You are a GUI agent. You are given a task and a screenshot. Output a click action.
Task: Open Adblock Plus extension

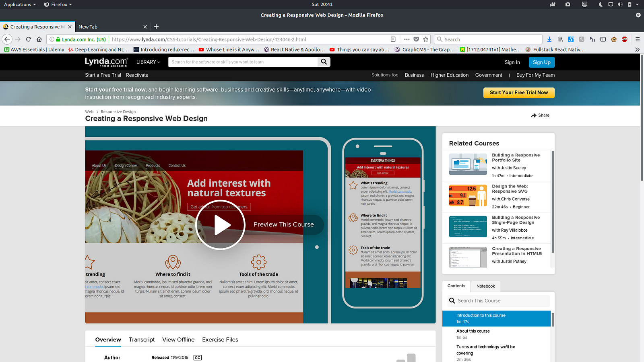point(624,39)
